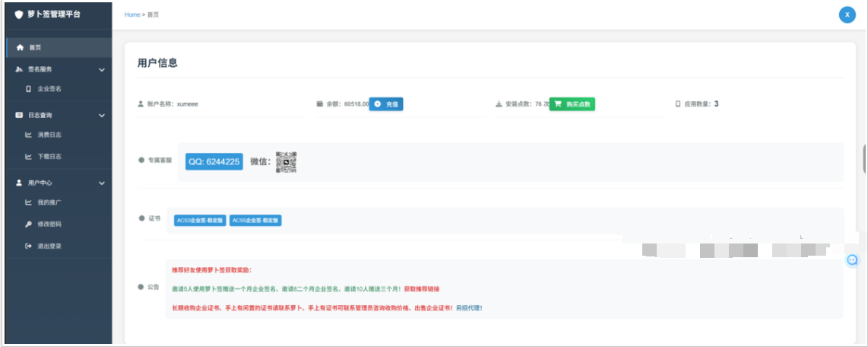868x347 pixels.
Task: Click the 专属客服 label
Action: [160, 161]
